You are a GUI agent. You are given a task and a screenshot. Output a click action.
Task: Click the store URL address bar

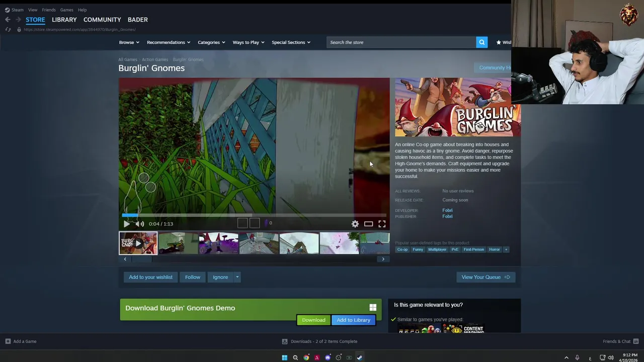tap(79, 30)
